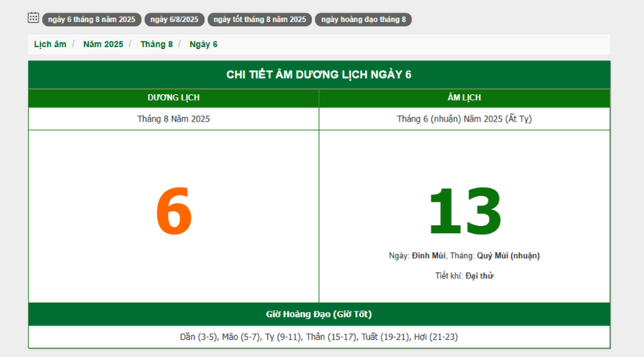Click the Quý Mùi (nhuận) month name

(x=507, y=256)
